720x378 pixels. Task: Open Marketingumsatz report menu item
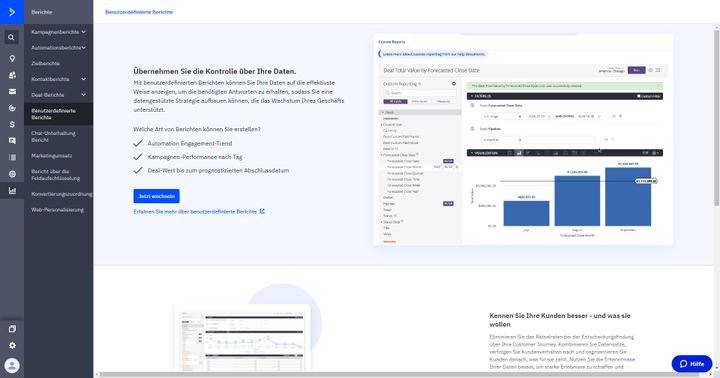(51, 156)
